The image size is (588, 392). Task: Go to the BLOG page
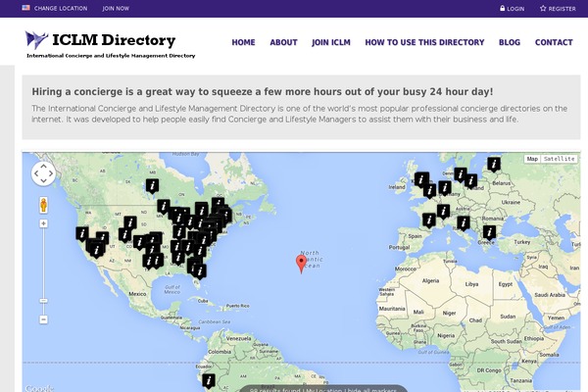click(510, 42)
